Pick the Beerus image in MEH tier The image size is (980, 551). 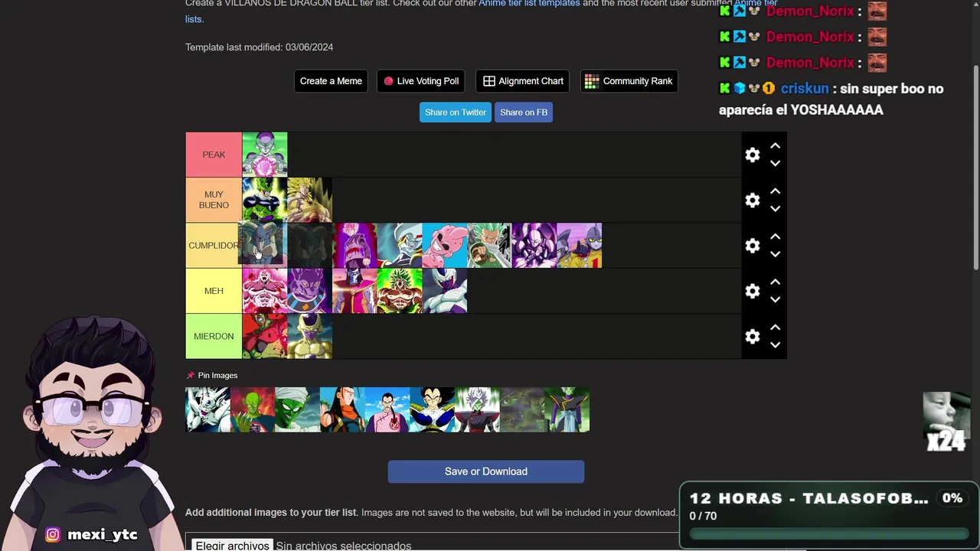tap(309, 291)
